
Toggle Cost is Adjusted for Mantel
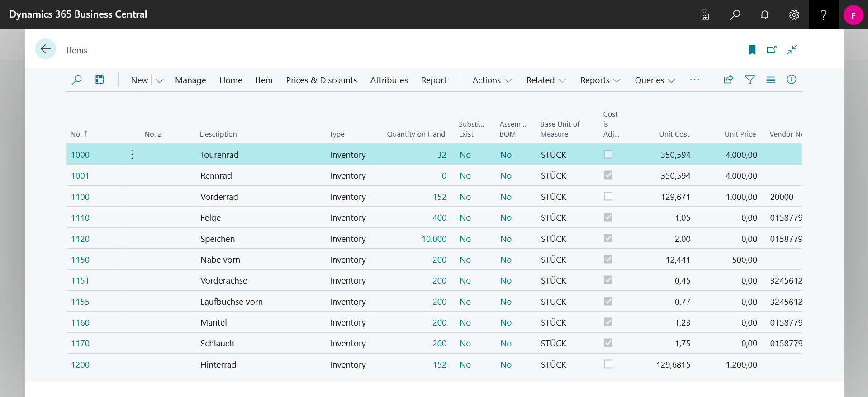608,322
